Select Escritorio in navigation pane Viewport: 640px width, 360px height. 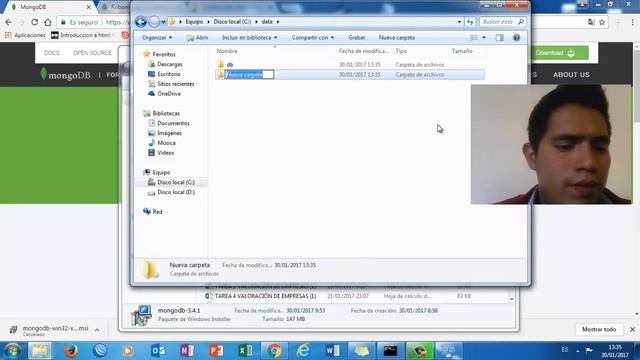164,74
